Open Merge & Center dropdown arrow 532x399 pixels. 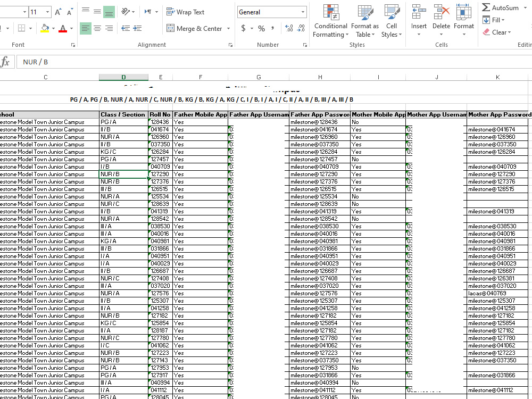tap(228, 29)
